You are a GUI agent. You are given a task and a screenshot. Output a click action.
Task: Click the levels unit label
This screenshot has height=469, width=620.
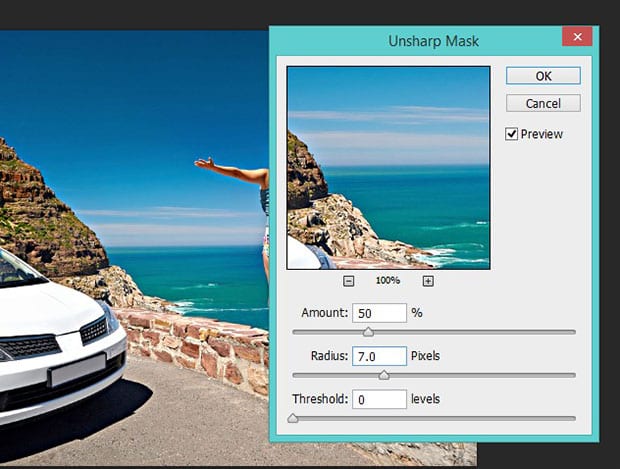click(425, 399)
